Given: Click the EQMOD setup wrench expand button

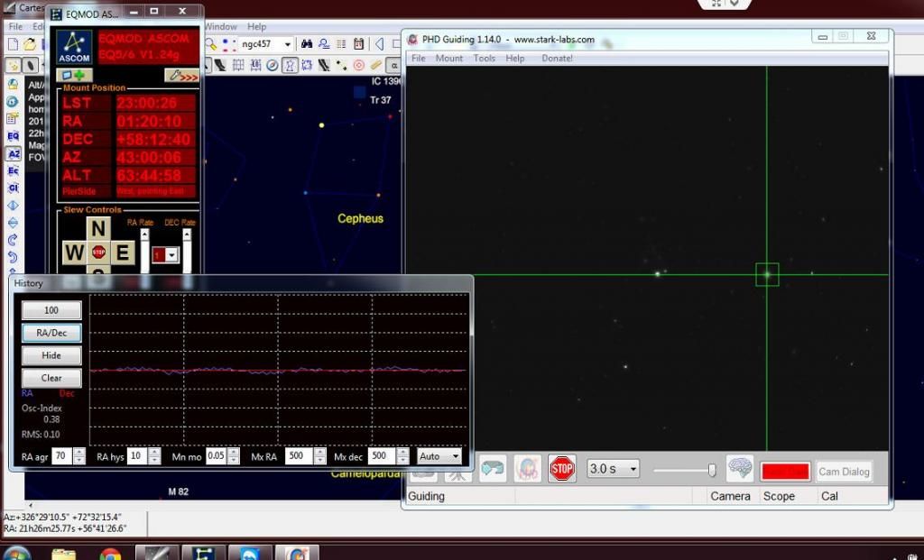Looking at the screenshot, I should [181, 76].
